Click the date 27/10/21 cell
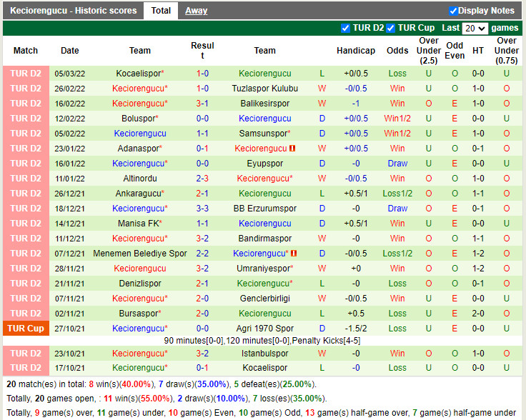The image size is (526, 420). click(70, 329)
